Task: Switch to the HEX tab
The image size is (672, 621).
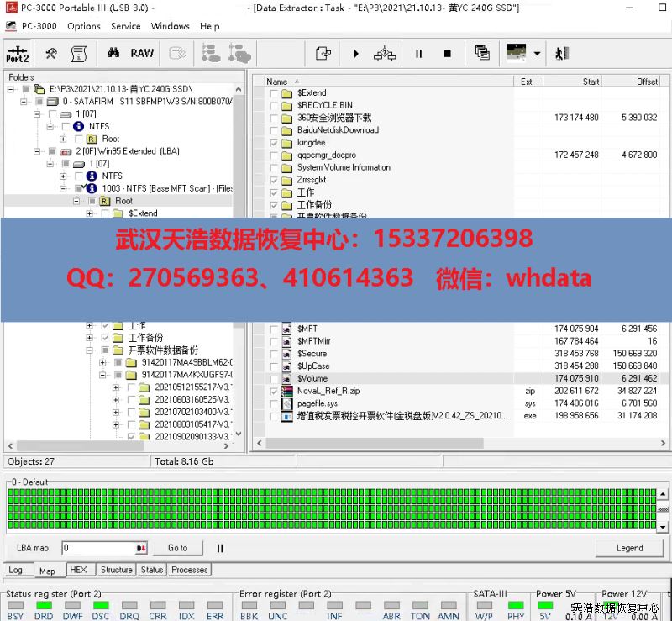Action: [x=78, y=570]
